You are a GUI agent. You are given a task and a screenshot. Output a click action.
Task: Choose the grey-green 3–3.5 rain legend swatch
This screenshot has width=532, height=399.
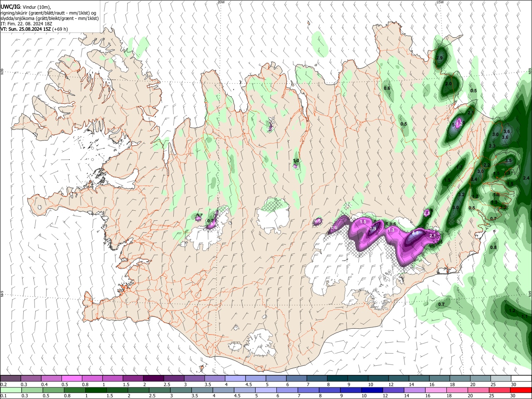(181, 390)
